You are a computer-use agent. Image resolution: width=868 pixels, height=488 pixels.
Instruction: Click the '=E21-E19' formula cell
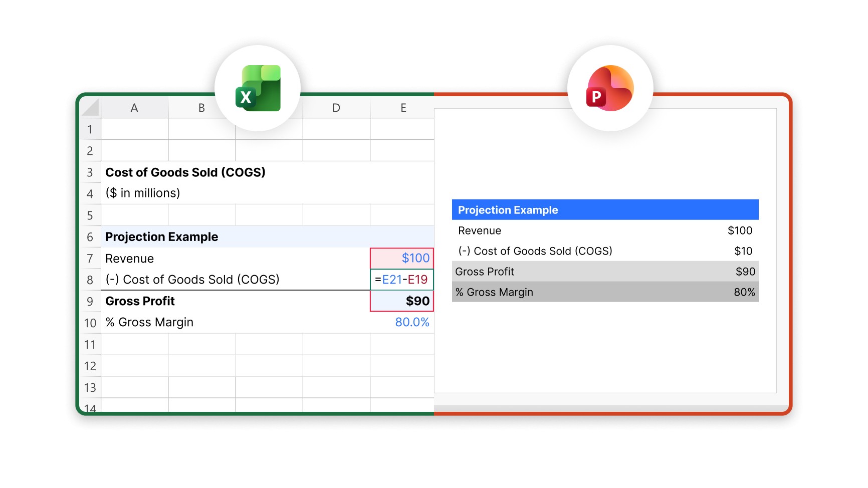[x=402, y=280]
